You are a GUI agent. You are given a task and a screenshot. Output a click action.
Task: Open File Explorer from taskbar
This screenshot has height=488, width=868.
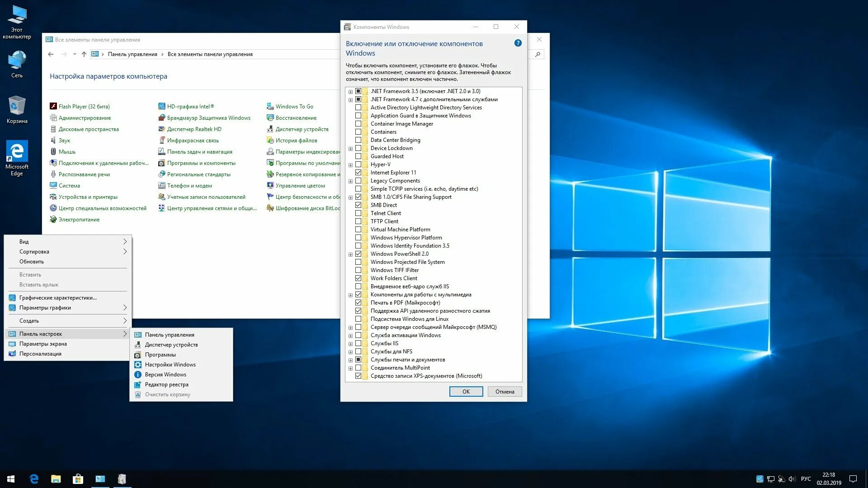click(56, 479)
